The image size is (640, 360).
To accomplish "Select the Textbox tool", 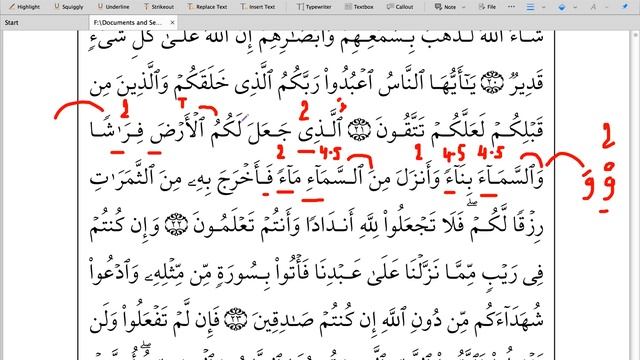I will 359,7.
